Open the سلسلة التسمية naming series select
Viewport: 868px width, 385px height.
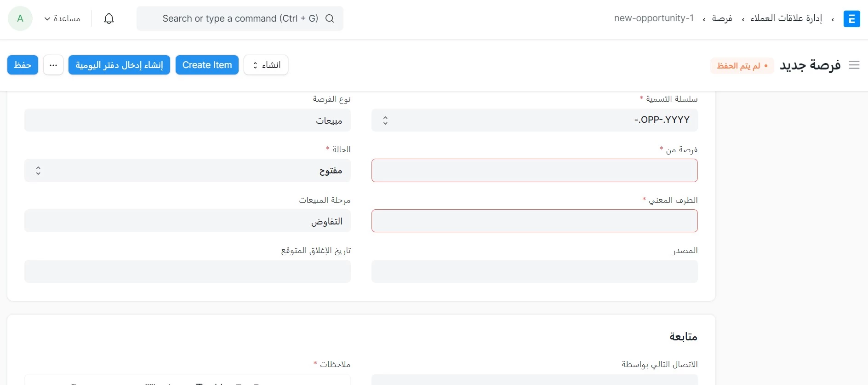click(x=534, y=120)
